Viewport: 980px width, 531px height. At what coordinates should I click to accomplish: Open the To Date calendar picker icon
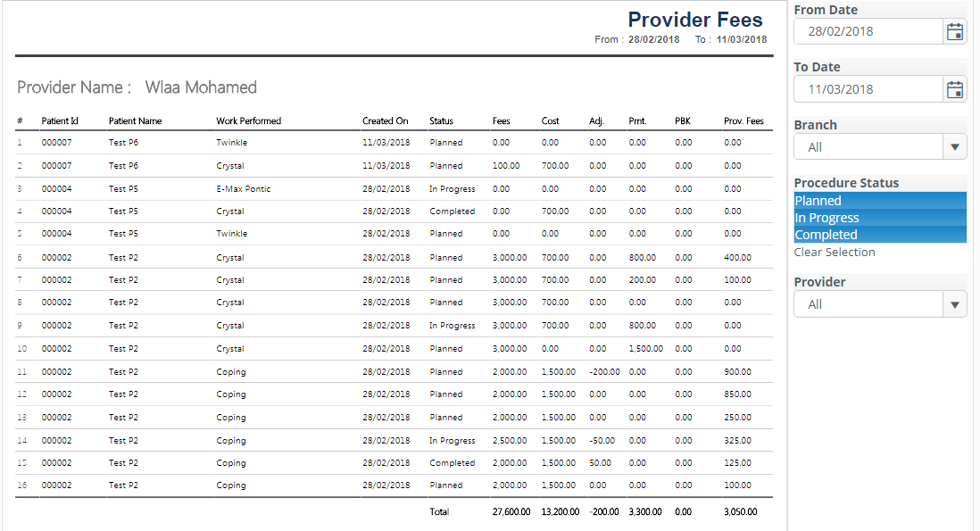pos(954,89)
